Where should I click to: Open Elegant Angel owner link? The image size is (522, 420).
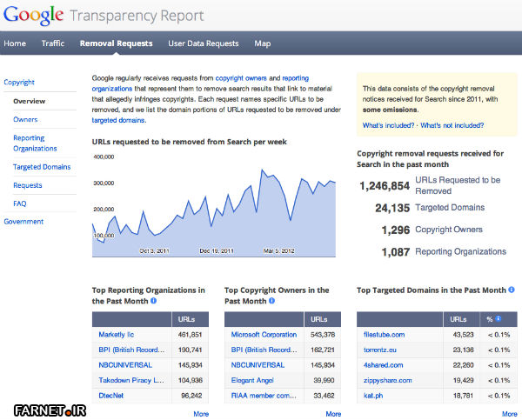252,380
